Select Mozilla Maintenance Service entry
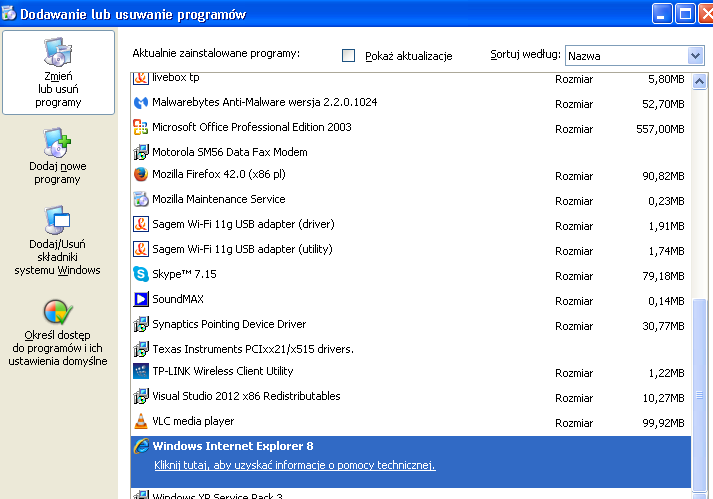Image resolution: width=713 pixels, height=499 pixels. click(x=411, y=200)
